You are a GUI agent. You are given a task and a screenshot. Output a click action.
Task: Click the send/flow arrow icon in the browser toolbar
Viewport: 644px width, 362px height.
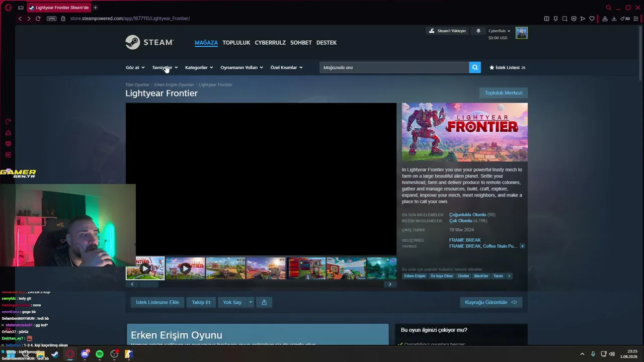coord(583,19)
